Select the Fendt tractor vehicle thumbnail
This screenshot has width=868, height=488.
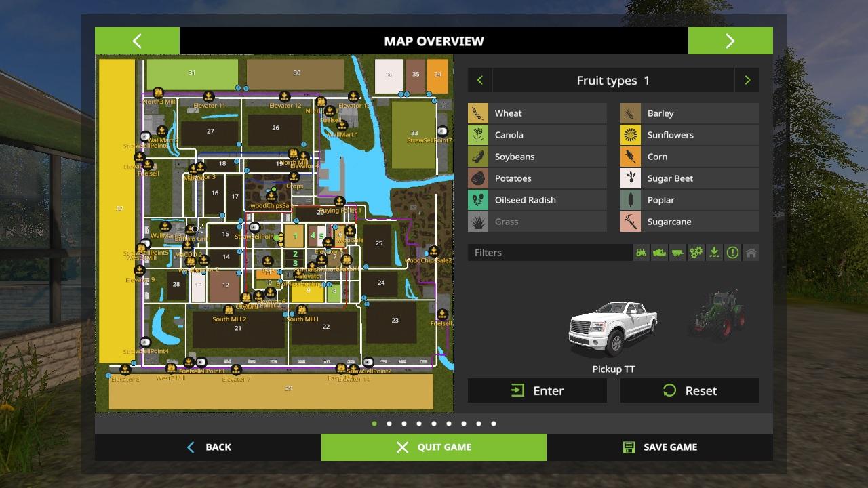pos(717,316)
